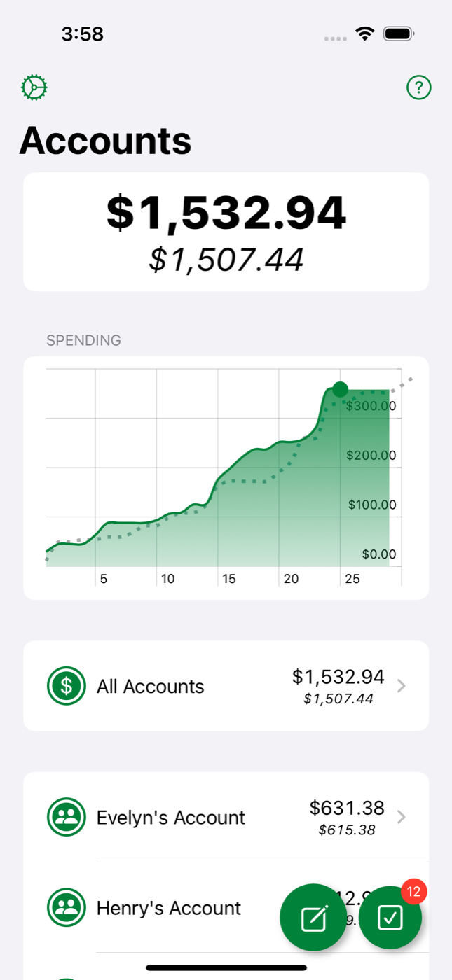Select the green data point on the spending chart
Image resolution: width=452 pixels, height=980 pixels.
(x=341, y=389)
